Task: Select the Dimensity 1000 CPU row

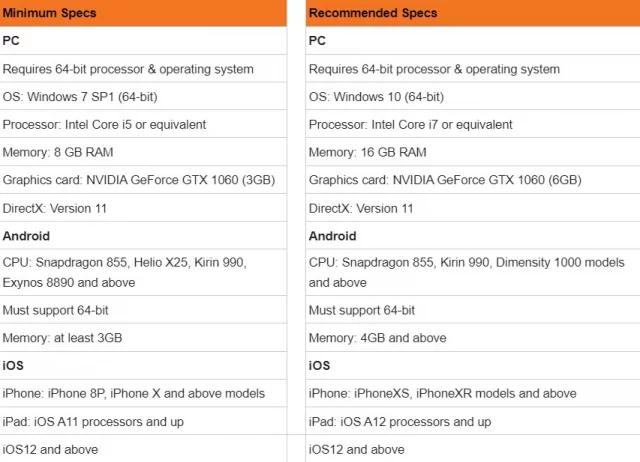Action: tap(473, 273)
